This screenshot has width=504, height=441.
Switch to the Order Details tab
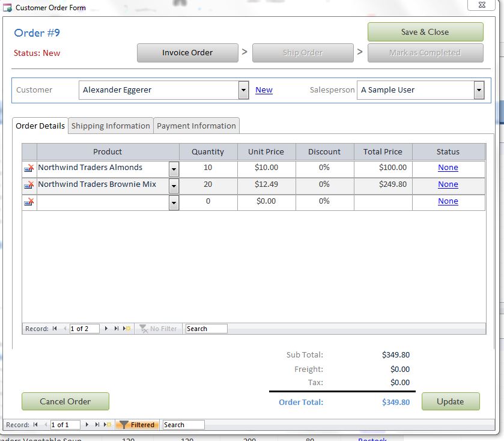coord(40,126)
